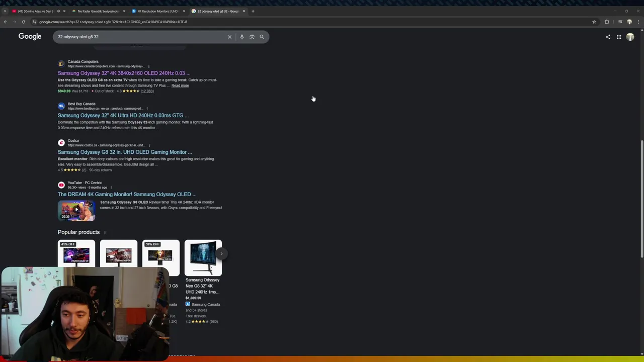Viewport: 644px width, 362px height.
Task: Switch to 4K Resolution Monitors tab
Action: [157, 11]
